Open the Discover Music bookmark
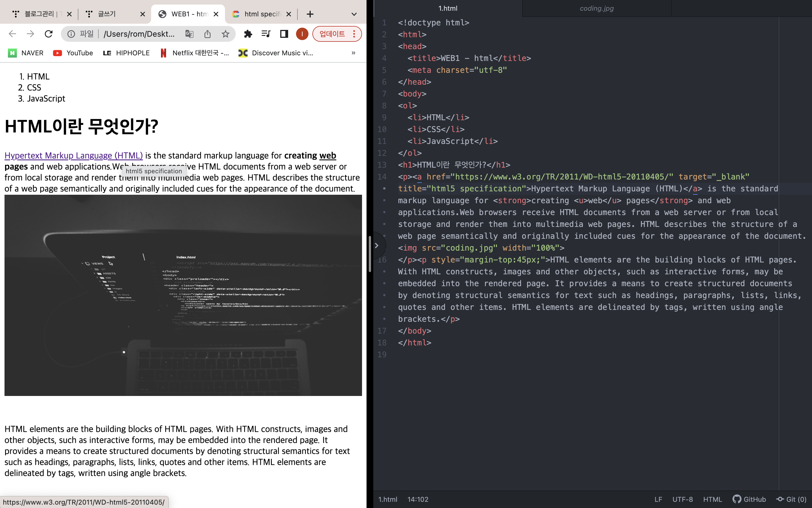Screen dimensions: 812x508 click(x=276, y=53)
